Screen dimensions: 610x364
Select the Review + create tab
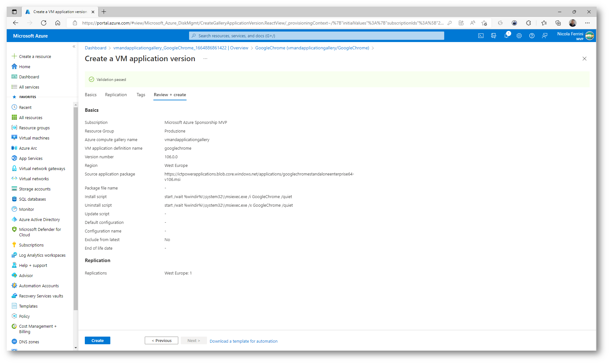click(170, 95)
